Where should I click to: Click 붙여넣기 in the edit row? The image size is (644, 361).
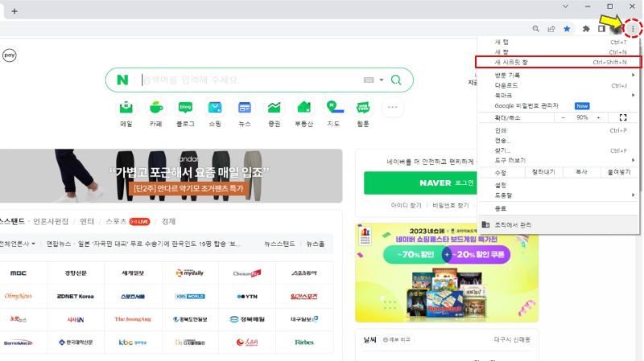pyautogui.click(x=619, y=172)
